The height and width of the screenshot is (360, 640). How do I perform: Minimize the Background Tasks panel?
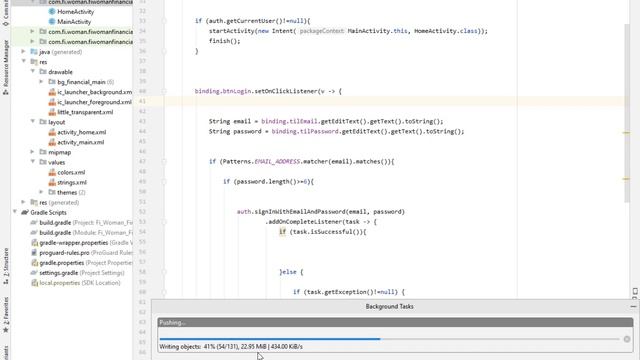click(633, 306)
